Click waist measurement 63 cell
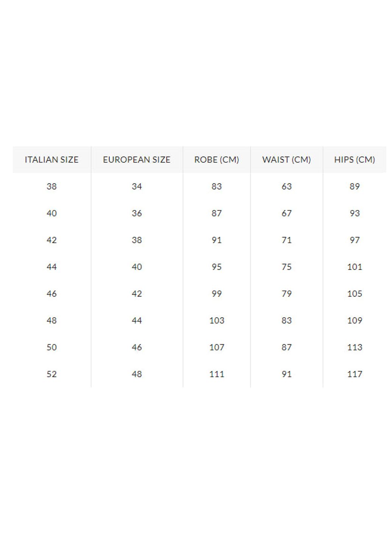Viewport: 392px width, 546px height. click(287, 187)
